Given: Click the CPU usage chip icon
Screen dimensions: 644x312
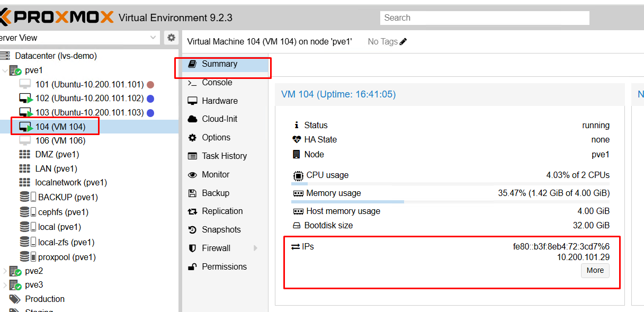Looking at the screenshot, I should pyautogui.click(x=298, y=175).
